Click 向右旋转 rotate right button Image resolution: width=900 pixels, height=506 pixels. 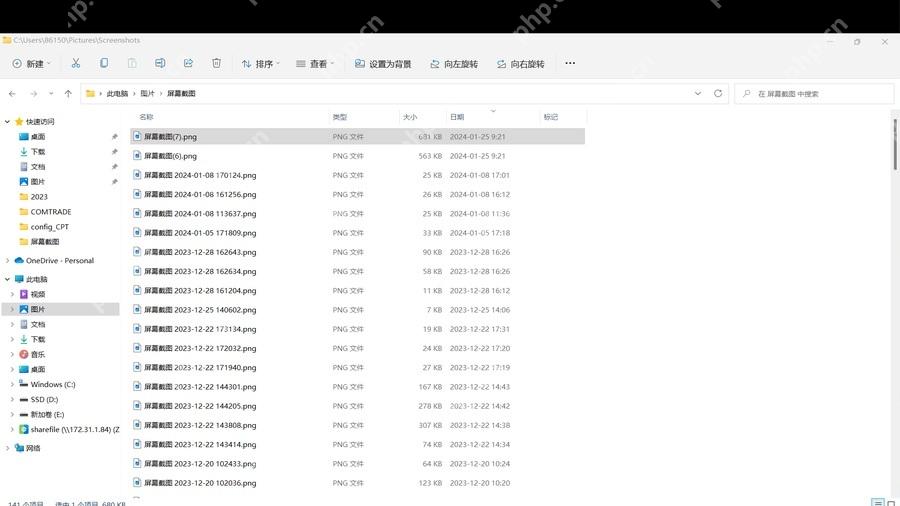coord(521,64)
